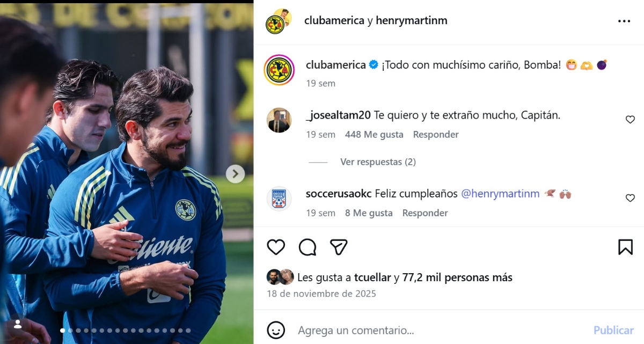Reply to the _josealtam20 comment
Viewport: 644px width, 344px height.
pyautogui.click(x=436, y=134)
